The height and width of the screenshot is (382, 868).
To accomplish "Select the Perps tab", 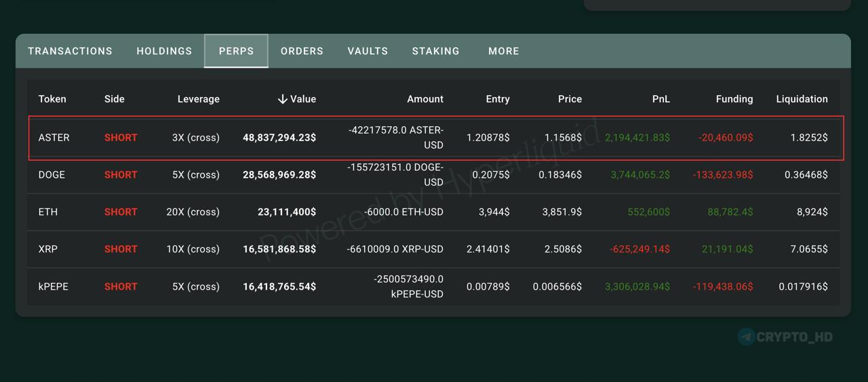I will coord(236,51).
